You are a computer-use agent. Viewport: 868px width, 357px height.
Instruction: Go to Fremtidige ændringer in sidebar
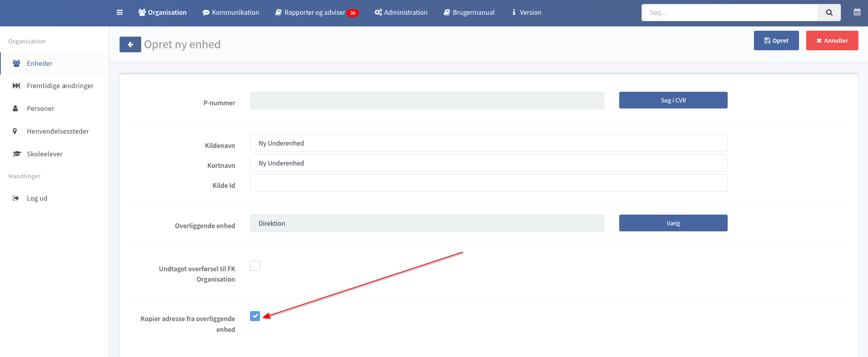pos(60,86)
